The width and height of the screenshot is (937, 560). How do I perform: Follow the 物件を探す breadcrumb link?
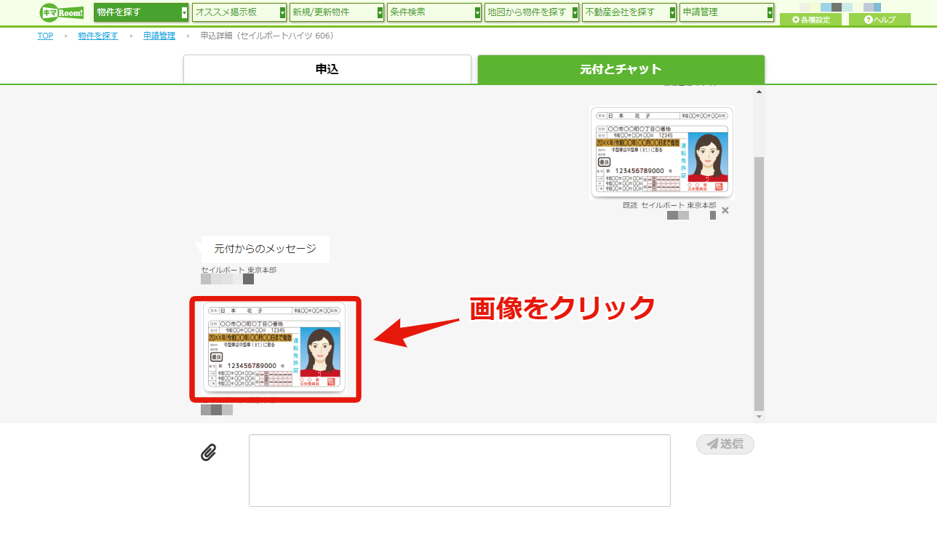point(98,36)
